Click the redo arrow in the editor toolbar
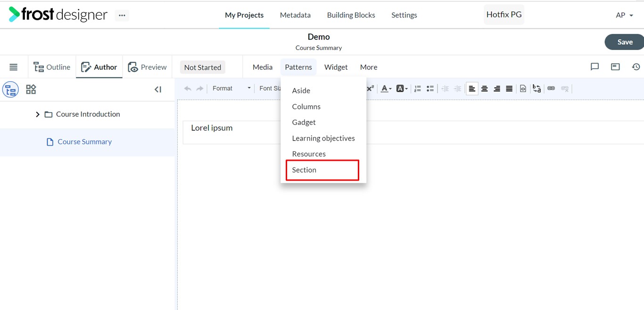644x310 pixels. (200, 88)
